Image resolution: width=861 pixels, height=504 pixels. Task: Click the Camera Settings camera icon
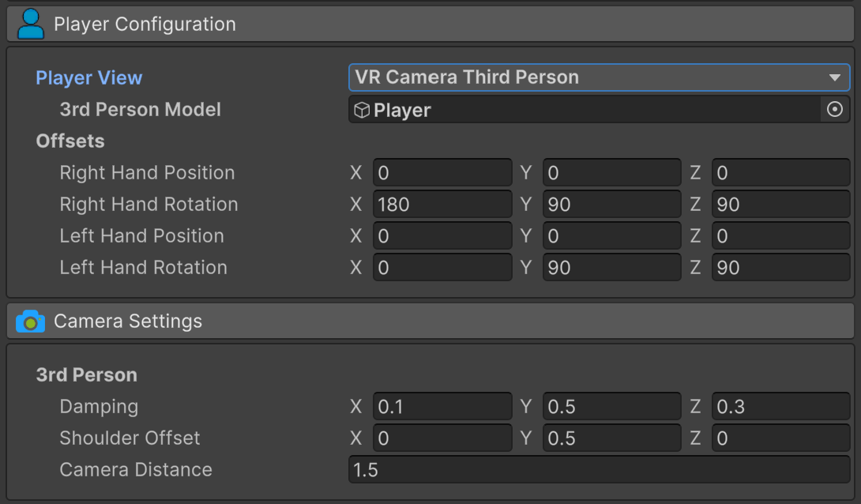point(31,322)
